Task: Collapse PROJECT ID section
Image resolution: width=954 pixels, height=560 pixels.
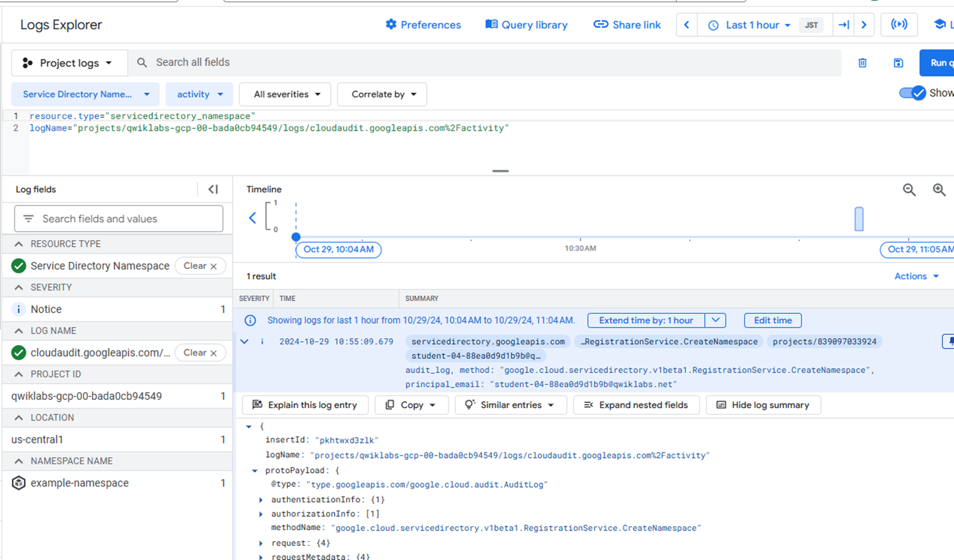Action: [19, 374]
